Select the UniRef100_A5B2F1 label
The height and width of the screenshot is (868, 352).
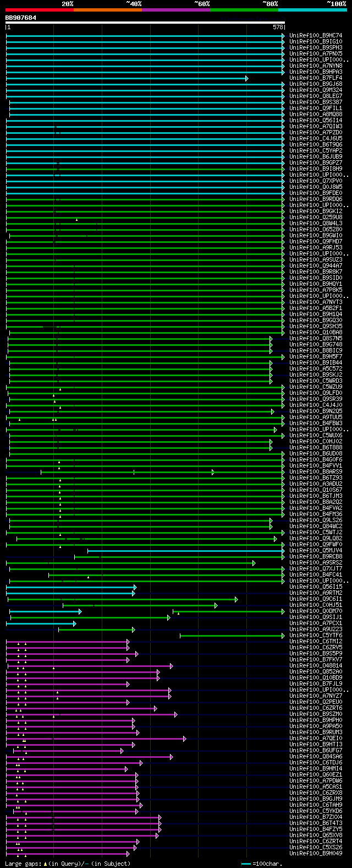[x=316, y=308]
